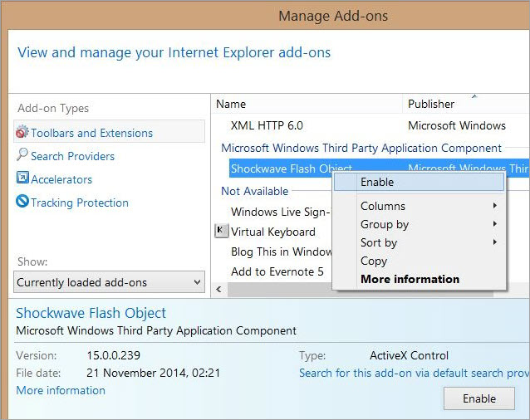Image resolution: width=530 pixels, height=420 pixels.
Task: Open the More information link below file date
Action: tap(61, 390)
